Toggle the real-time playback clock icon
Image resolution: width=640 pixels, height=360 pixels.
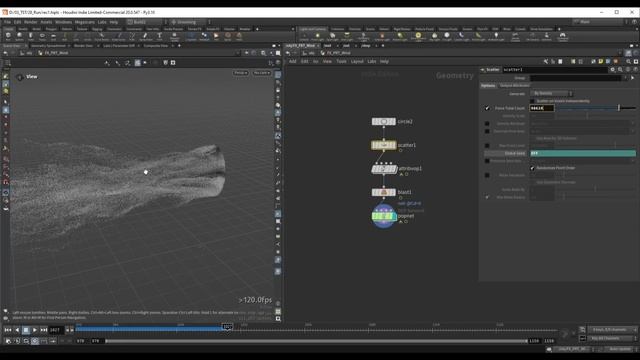pos(35,341)
